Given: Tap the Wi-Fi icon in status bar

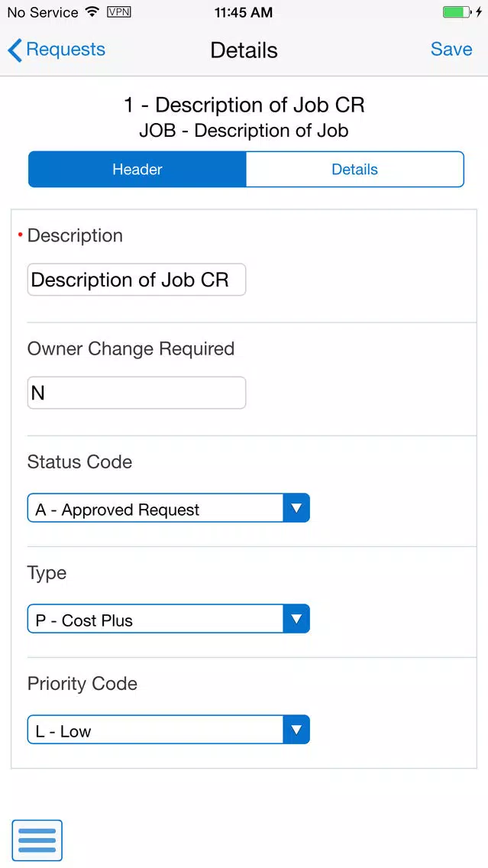Looking at the screenshot, I should click(92, 11).
